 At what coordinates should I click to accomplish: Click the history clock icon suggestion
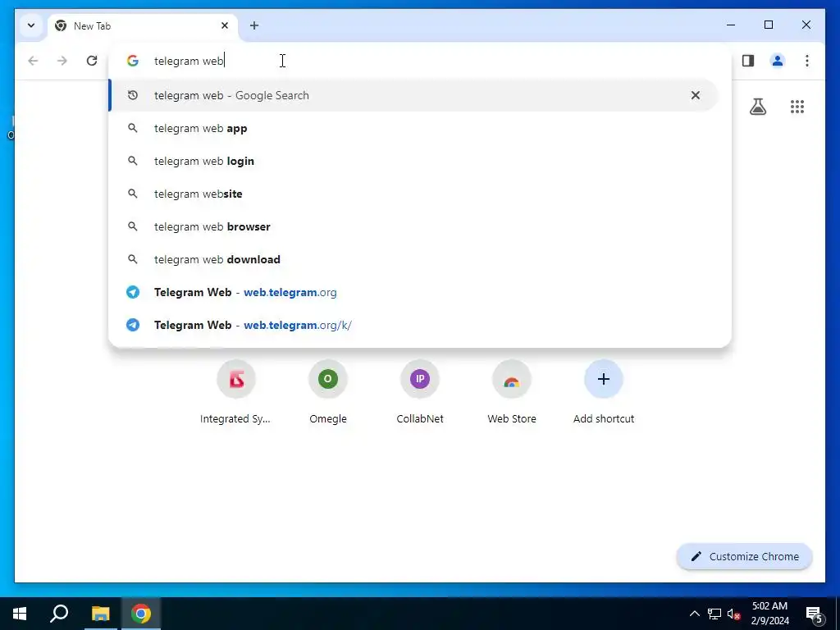(x=132, y=95)
